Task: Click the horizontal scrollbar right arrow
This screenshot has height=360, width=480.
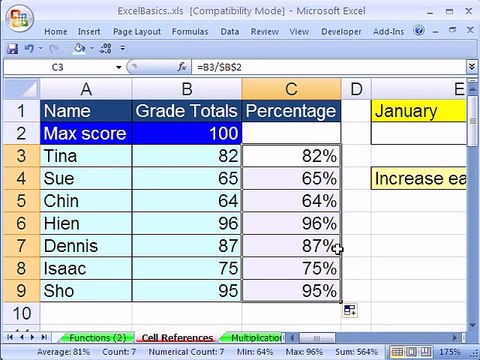Action: click(x=454, y=338)
